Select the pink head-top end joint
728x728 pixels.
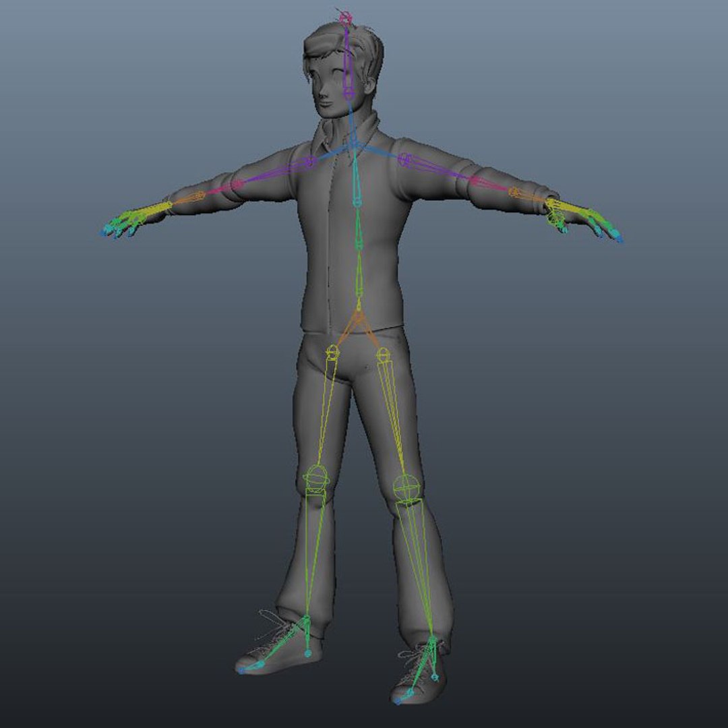[344, 19]
